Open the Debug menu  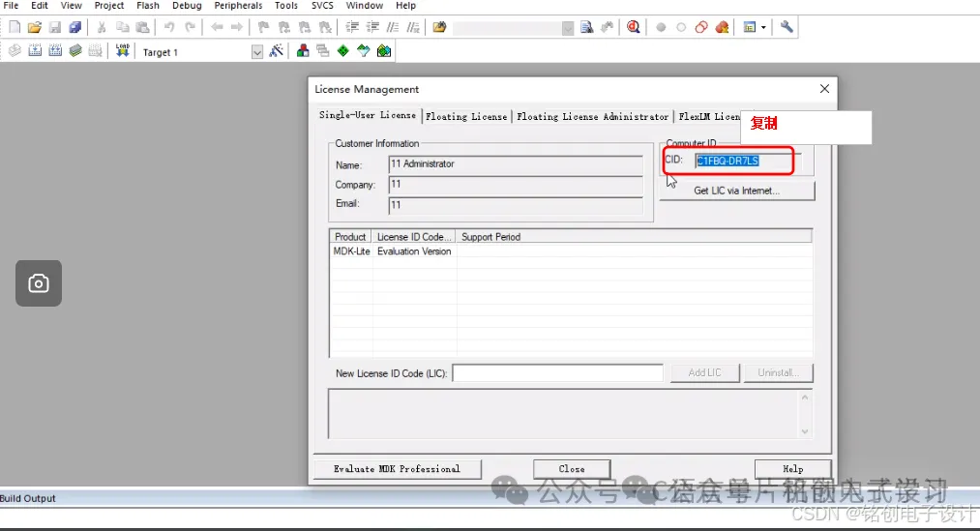[187, 6]
